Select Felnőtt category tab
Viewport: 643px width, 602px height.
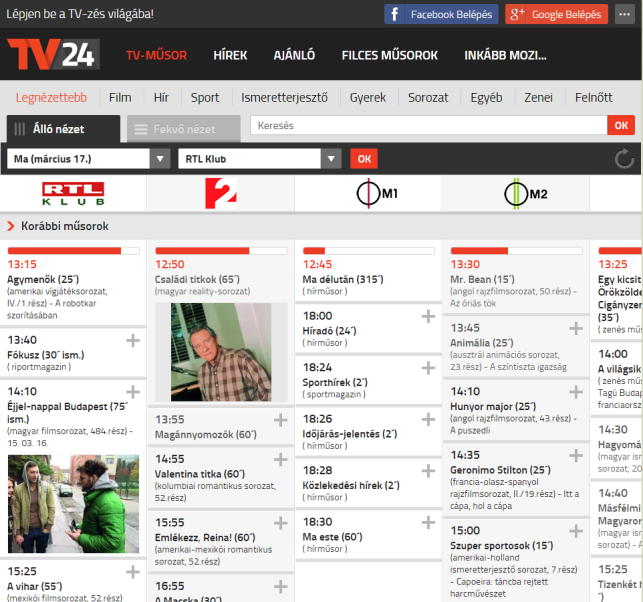pyautogui.click(x=593, y=98)
